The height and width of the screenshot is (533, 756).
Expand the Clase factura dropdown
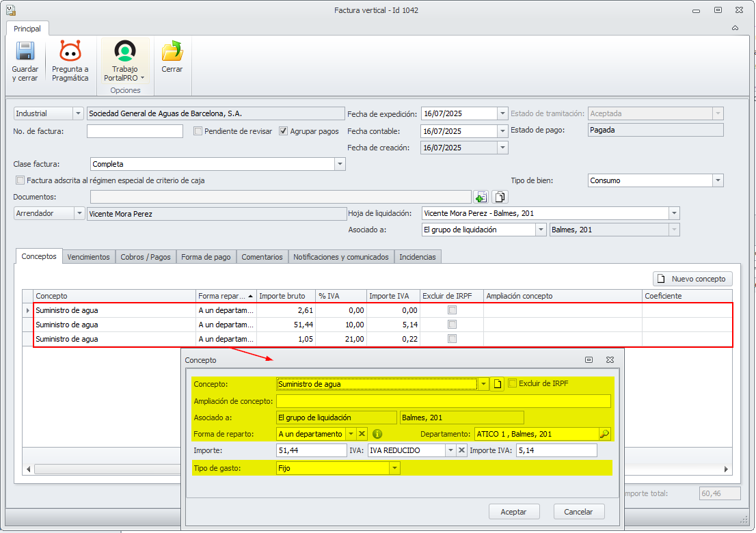click(x=340, y=164)
